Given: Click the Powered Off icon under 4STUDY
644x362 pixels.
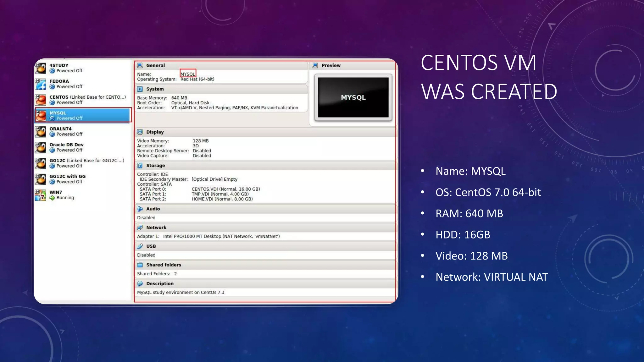Looking at the screenshot, I should [52, 71].
